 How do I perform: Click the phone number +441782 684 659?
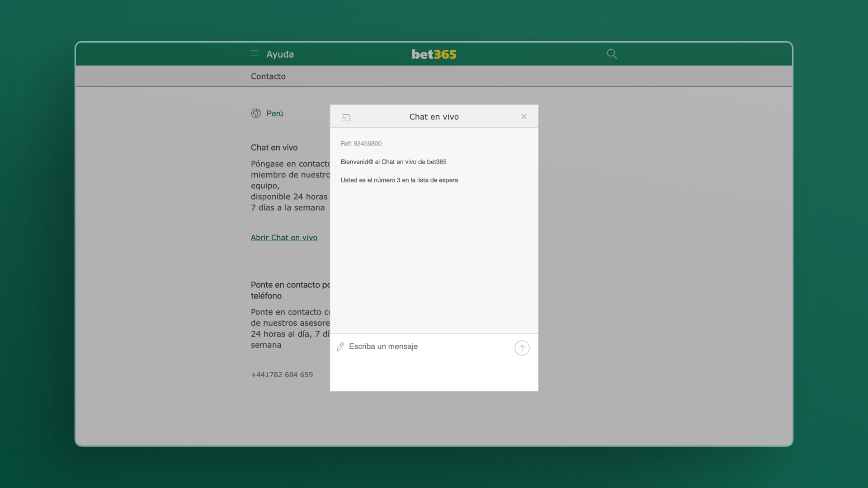coord(282,375)
